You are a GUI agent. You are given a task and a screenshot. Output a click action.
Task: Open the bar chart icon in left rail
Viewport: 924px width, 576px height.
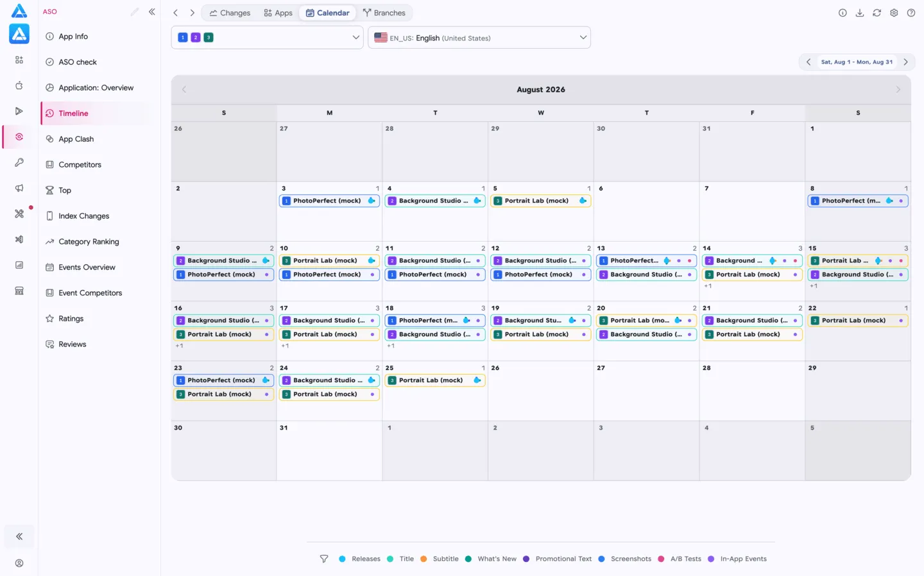coord(19,265)
